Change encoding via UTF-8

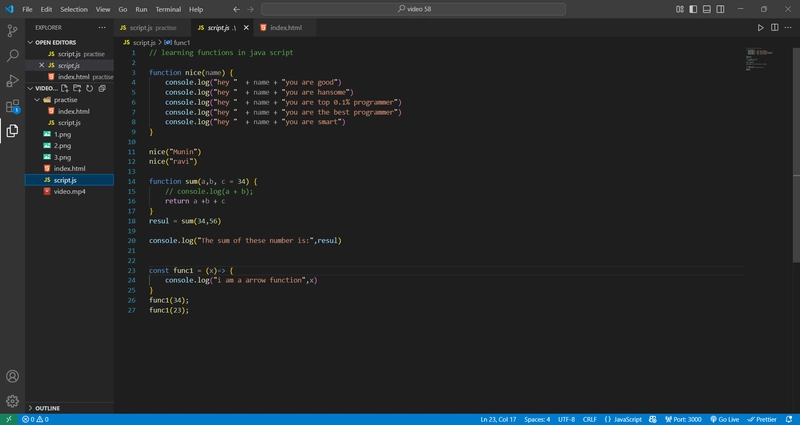click(x=566, y=419)
